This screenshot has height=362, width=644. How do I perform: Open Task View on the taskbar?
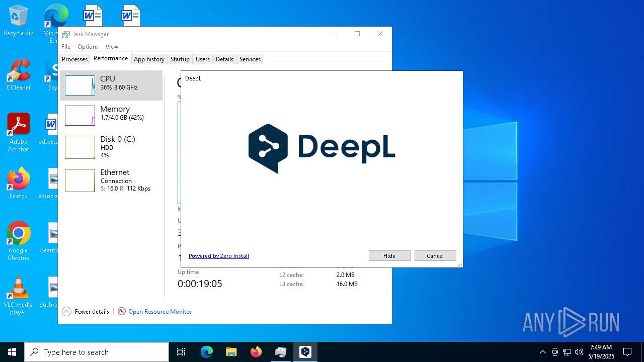click(181, 352)
